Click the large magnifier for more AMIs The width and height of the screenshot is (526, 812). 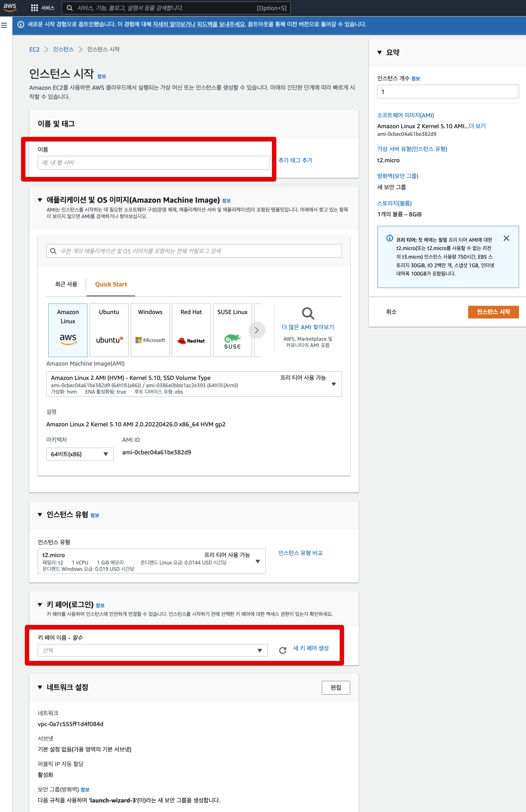[308, 313]
